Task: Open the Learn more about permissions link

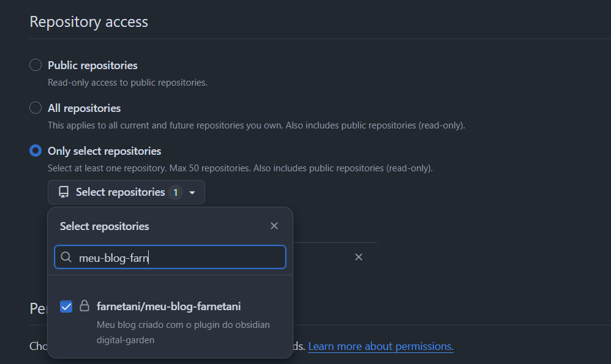Action: coord(380,346)
